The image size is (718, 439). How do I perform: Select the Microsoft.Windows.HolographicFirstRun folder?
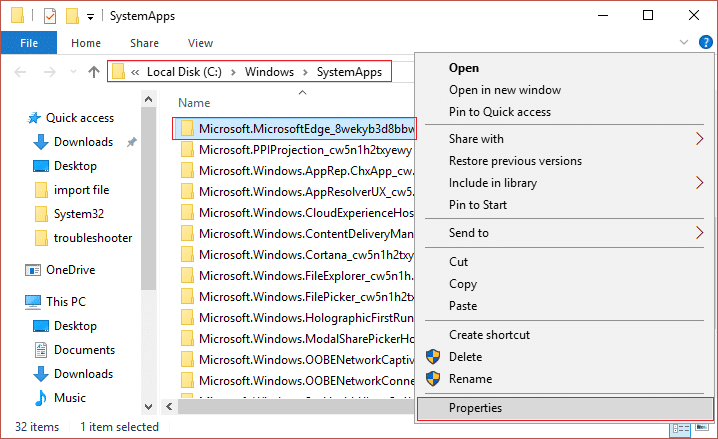pyautogui.click(x=296, y=318)
